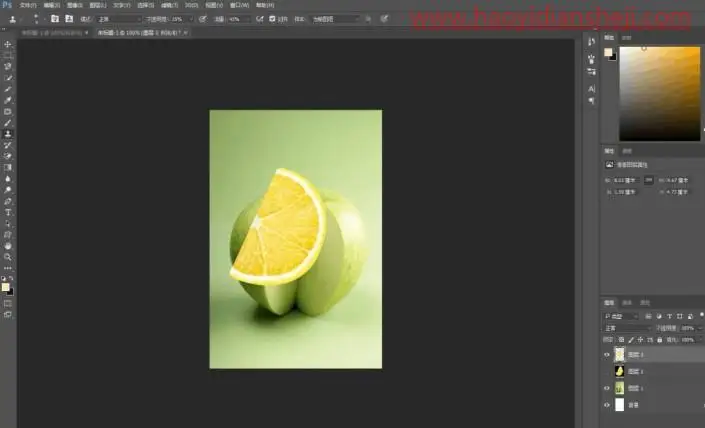Select the Gradient tool

click(x=8, y=168)
